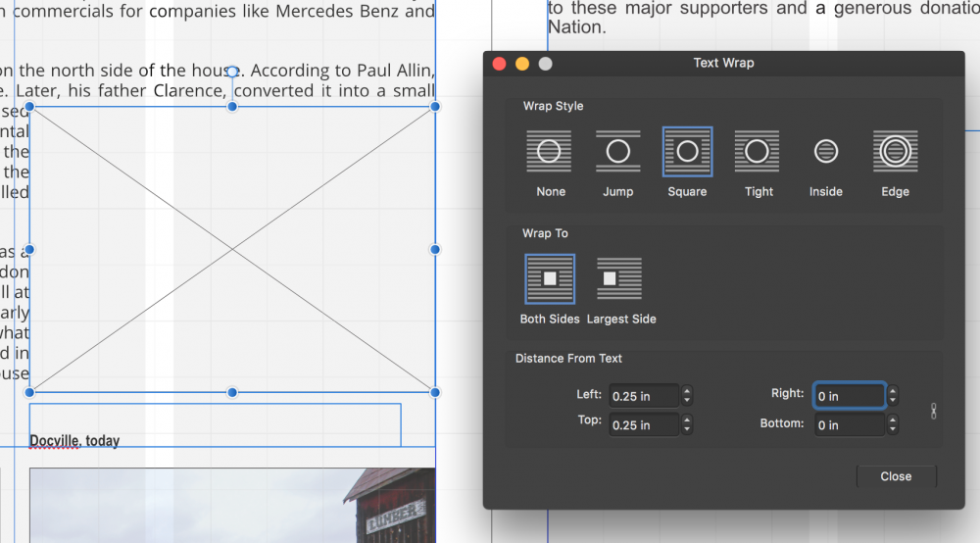Focus the Right distance input field
This screenshot has height=543, width=980.
(x=849, y=396)
